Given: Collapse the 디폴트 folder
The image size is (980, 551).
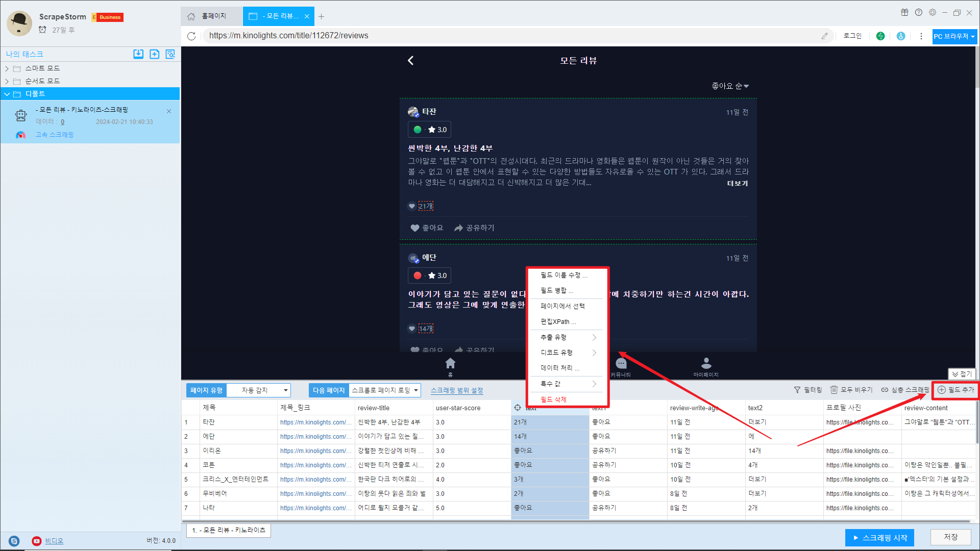Looking at the screenshot, I should pyautogui.click(x=7, y=94).
